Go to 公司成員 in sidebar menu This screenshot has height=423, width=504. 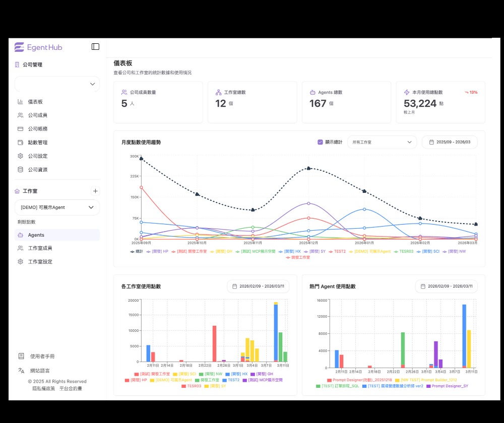pyautogui.click(x=38, y=115)
